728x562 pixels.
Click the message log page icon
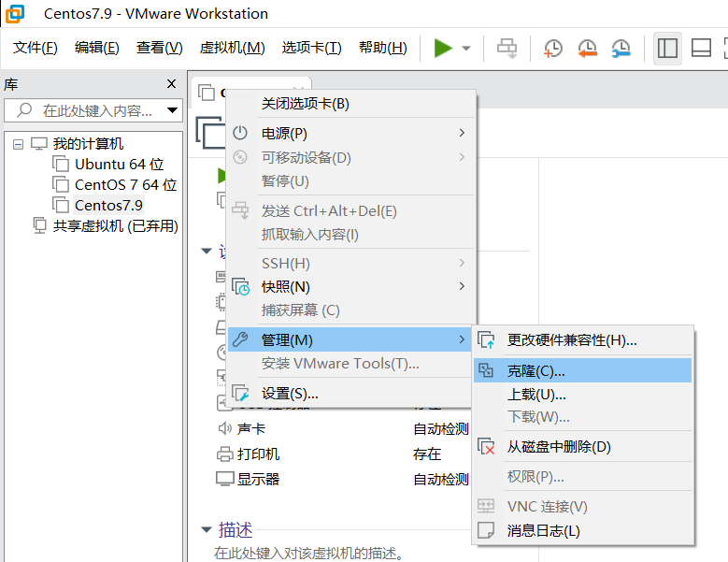pos(486,530)
